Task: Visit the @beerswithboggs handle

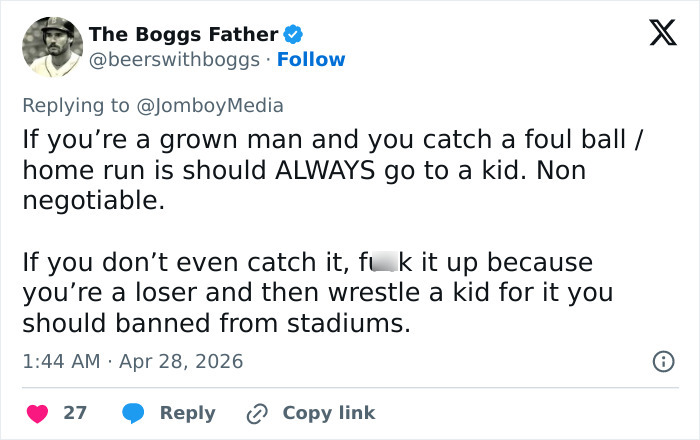Action: pyautogui.click(x=177, y=60)
